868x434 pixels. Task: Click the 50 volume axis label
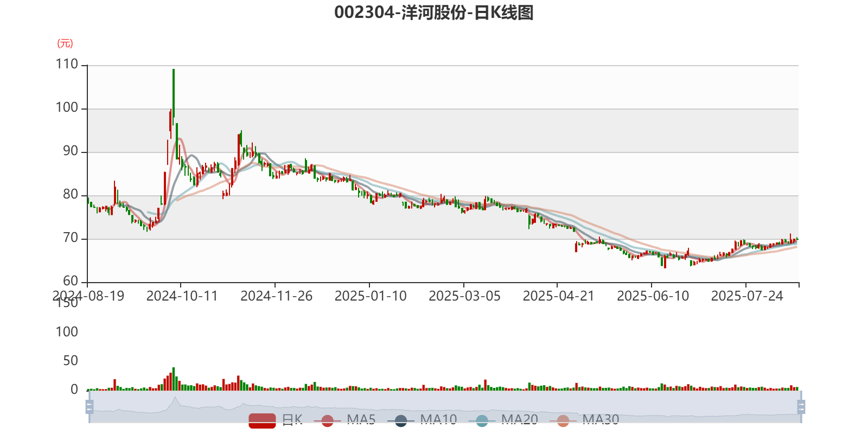click(x=71, y=361)
